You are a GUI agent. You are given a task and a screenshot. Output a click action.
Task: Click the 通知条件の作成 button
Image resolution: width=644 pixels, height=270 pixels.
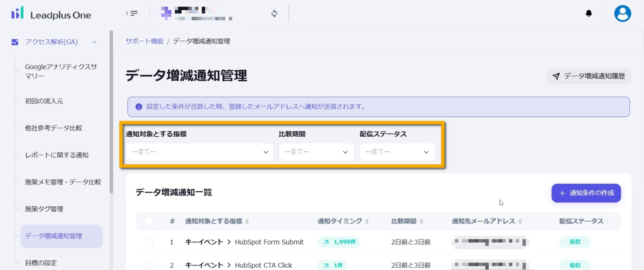(x=586, y=193)
